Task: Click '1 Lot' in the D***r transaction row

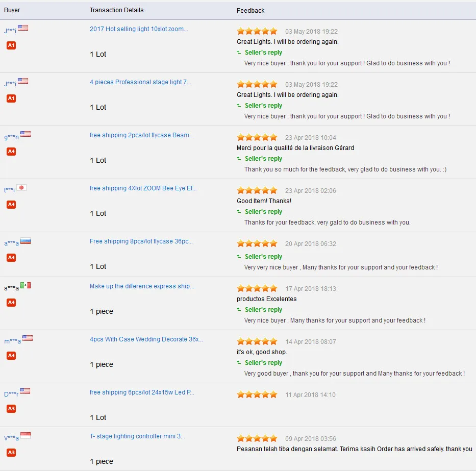Action: click(x=98, y=417)
